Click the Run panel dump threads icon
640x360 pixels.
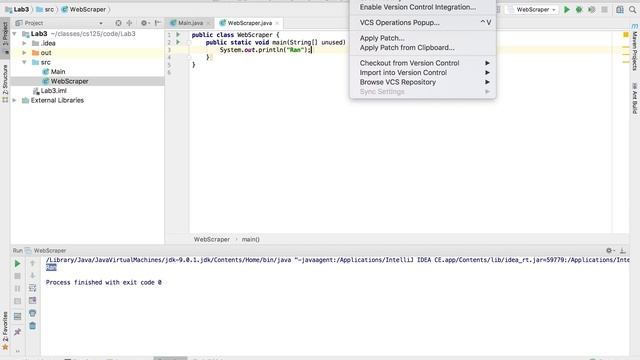click(17, 301)
